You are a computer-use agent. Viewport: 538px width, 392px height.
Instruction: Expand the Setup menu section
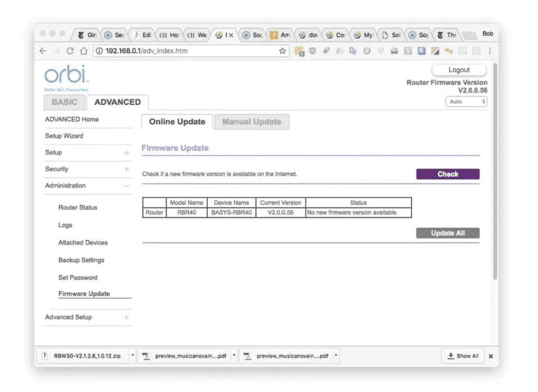(x=126, y=153)
